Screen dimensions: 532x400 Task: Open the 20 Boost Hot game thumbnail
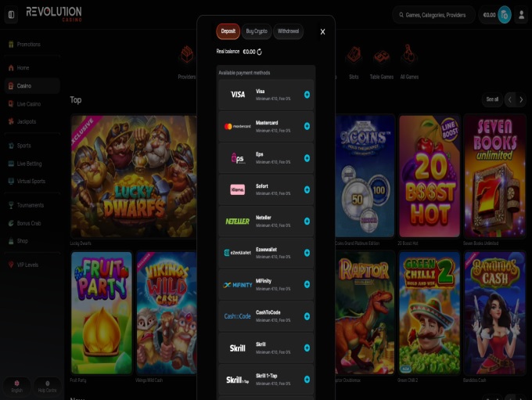click(428, 176)
